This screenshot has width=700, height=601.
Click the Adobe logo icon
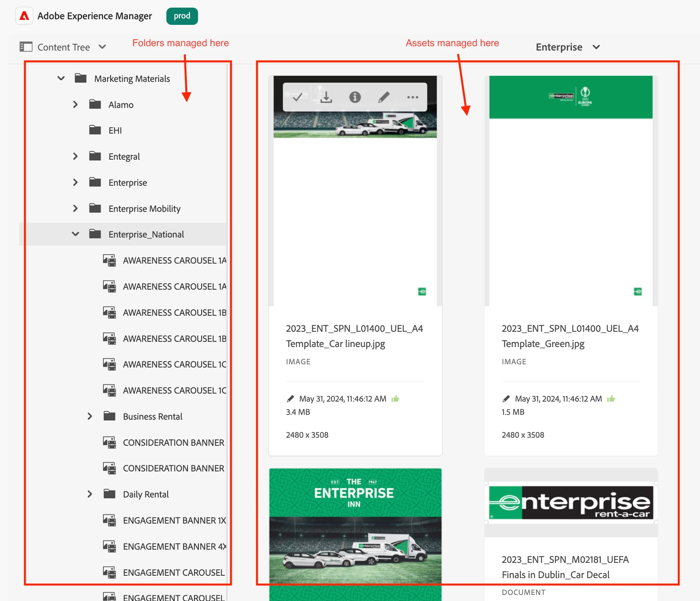click(x=24, y=16)
